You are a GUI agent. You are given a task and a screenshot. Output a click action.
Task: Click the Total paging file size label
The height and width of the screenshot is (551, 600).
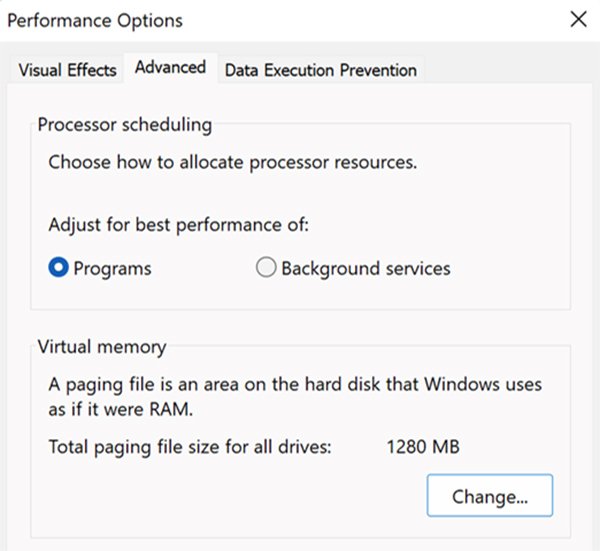pyautogui.click(x=189, y=446)
